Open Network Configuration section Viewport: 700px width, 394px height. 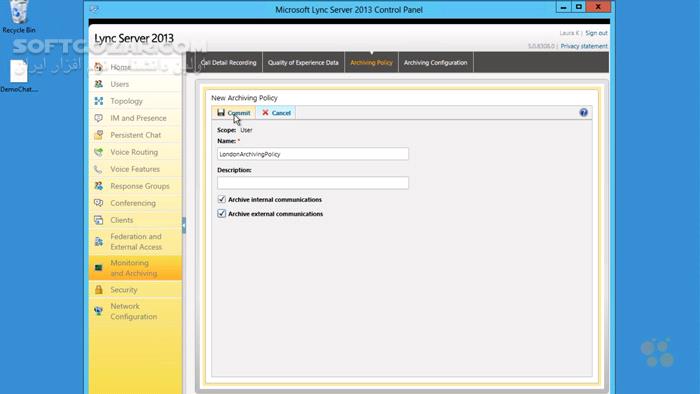pyautogui.click(x=135, y=311)
